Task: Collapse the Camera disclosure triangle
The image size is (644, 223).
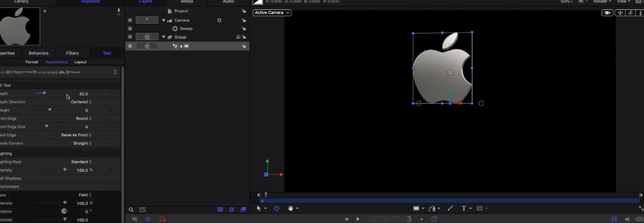Action: pos(163,20)
